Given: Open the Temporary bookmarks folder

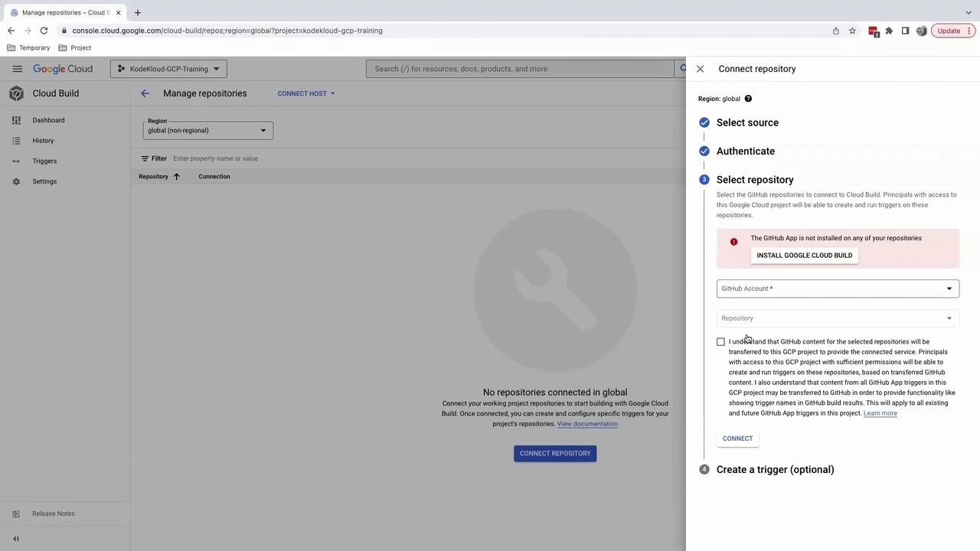Looking at the screenshot, I should tap(28, 47).
